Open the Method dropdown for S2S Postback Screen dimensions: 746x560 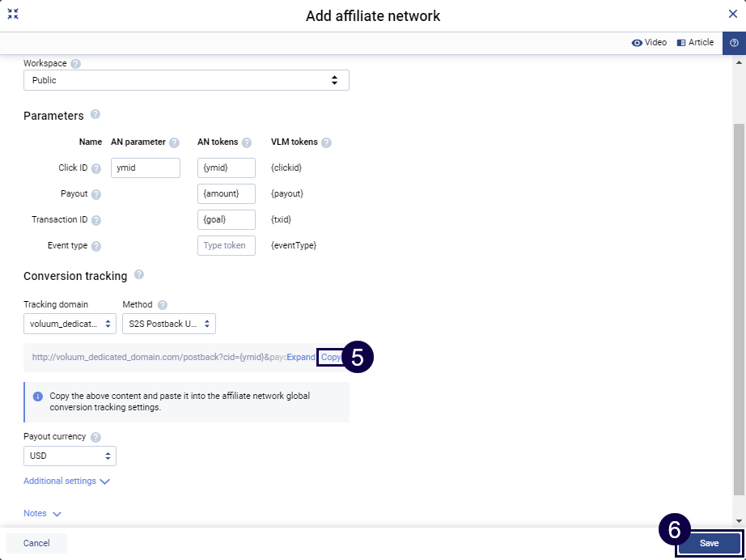click(168, 324)
